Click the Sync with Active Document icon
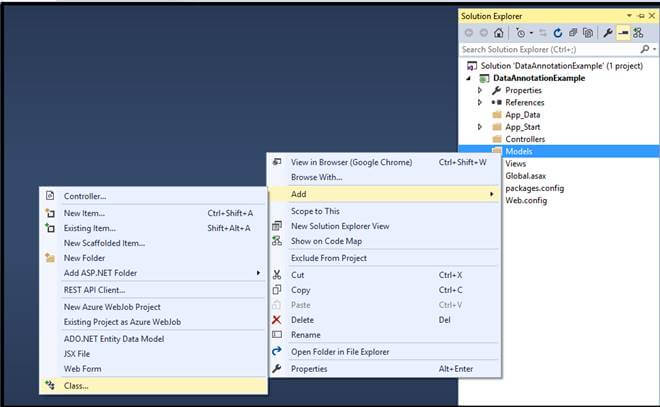Viewport: 660px width, 407px height. 543,33
